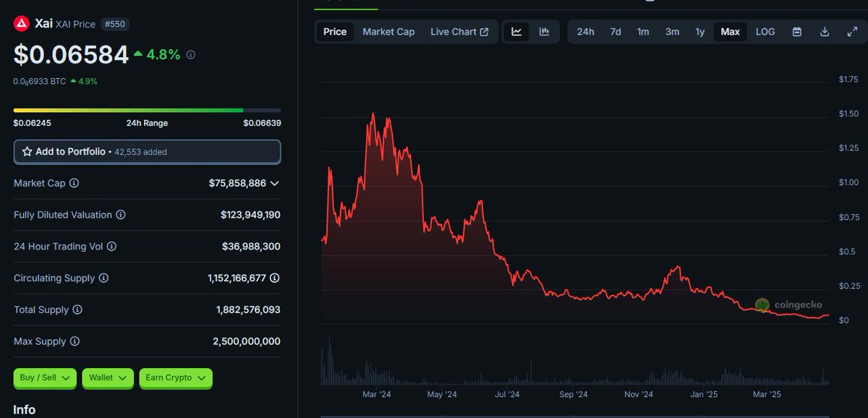
Task: Toggle LOG scale on chart
Action: pyautogui.click(x=765, y=32)
